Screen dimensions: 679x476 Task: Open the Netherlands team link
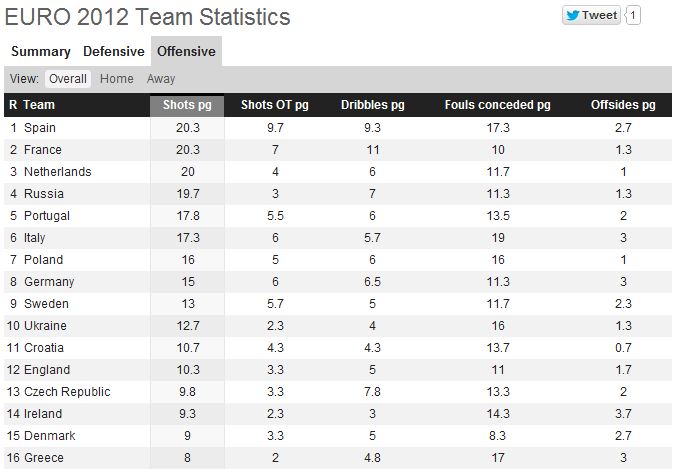[58, 172]
